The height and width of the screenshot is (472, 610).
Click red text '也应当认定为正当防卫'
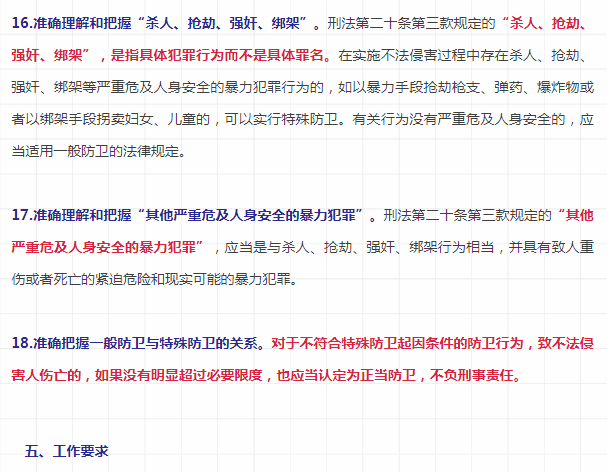click(346, 375)
